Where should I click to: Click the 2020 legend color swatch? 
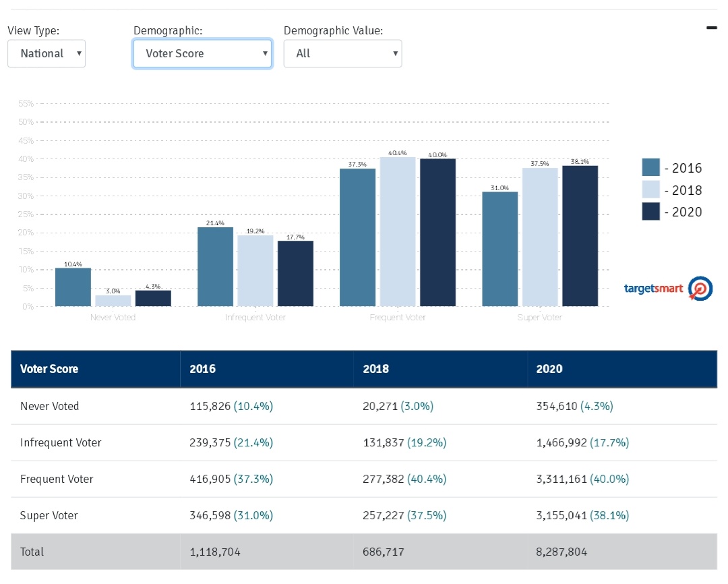[650, 211]
